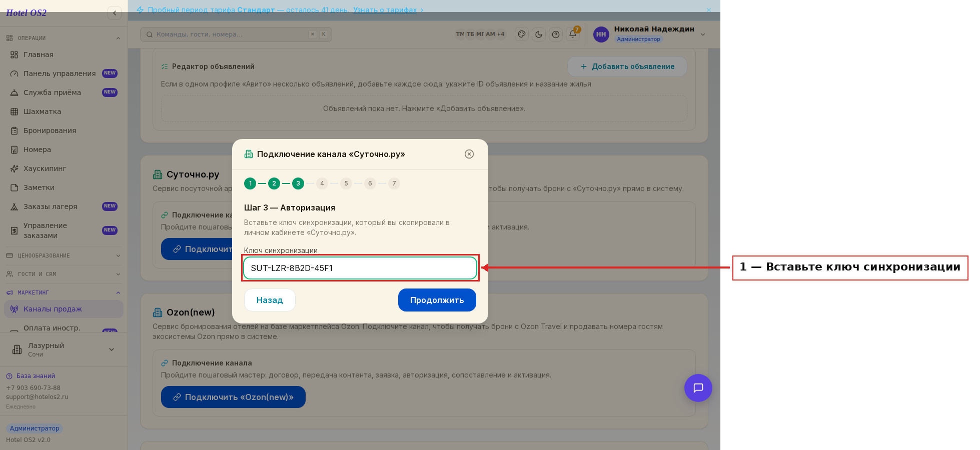The width and height of the screenshot is (980, 450).
Task: Open the chat support bubble
Action: pyautogui.click(x=698, y=388)
